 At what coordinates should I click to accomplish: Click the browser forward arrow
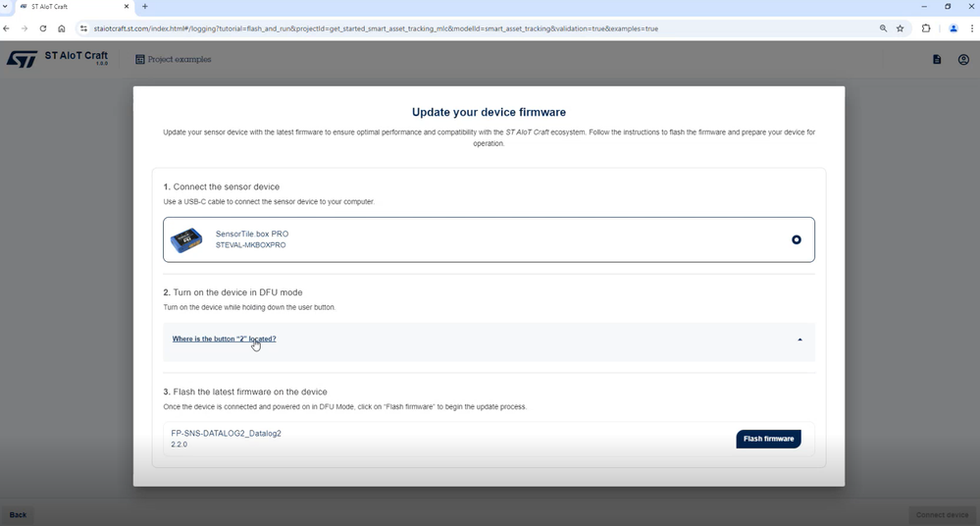tap(25, 28)
